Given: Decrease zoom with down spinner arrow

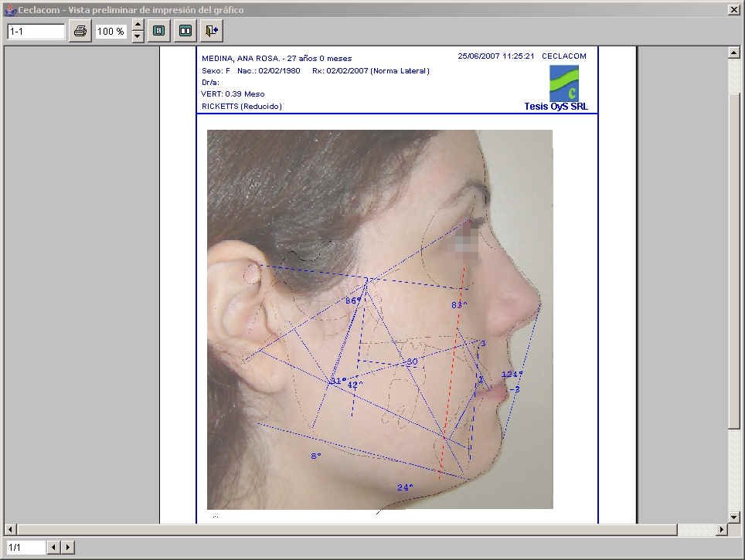Looking at the screenshot, I should coord(138,37).
